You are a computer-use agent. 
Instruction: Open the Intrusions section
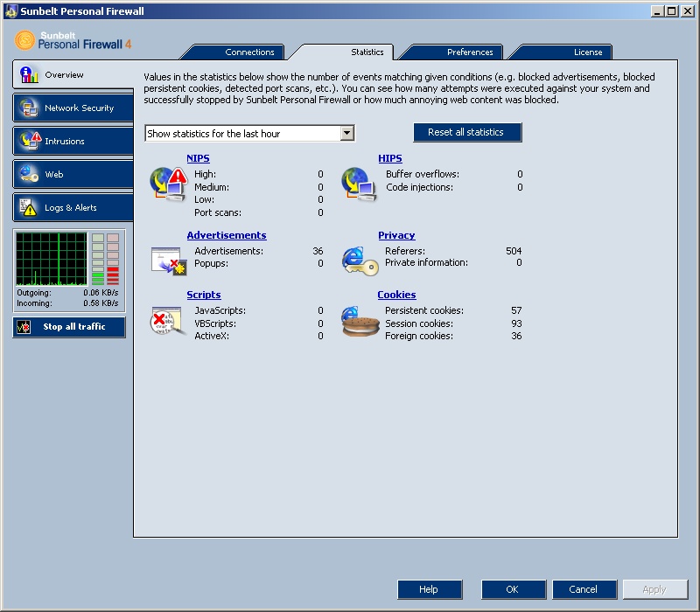(73, 142)
